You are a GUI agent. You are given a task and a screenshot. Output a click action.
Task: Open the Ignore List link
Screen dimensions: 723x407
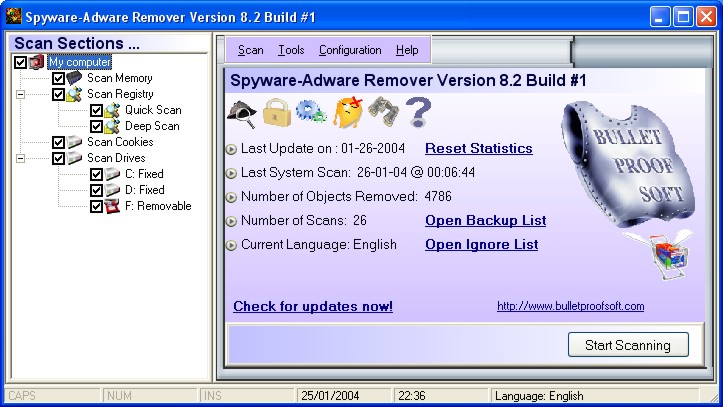click(x=481, y=244)
